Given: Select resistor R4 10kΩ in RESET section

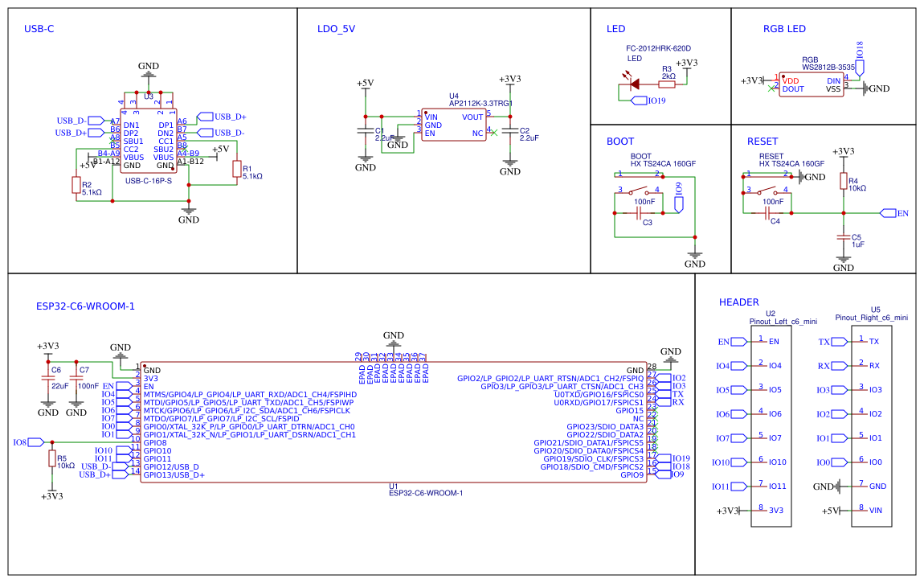Looking at the screenshot, I should pos(842,179).
